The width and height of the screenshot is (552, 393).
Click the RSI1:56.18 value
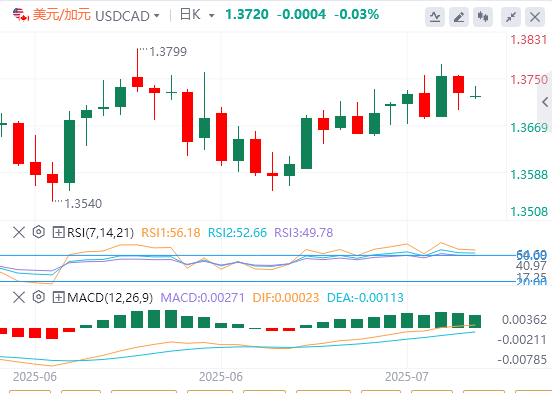click(x=171, y=232)
